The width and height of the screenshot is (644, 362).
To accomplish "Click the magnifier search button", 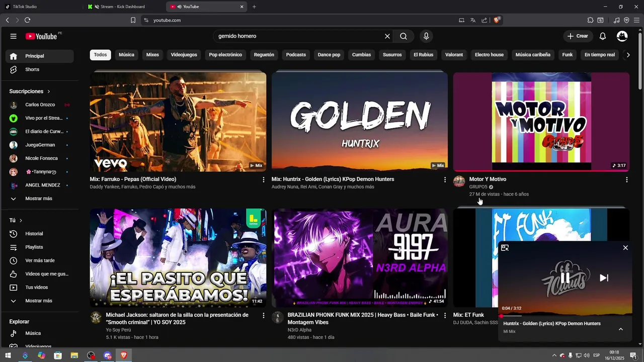I will click(x=404, y=36).
